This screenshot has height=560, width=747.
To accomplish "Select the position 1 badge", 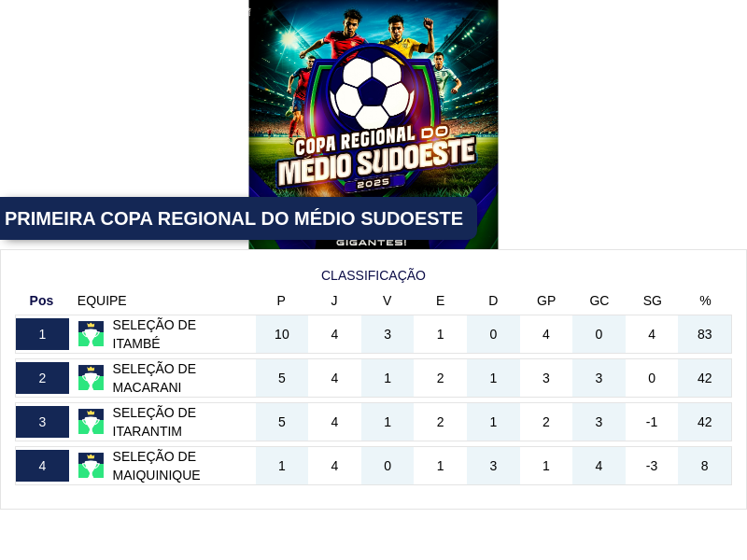I will 42,334.
